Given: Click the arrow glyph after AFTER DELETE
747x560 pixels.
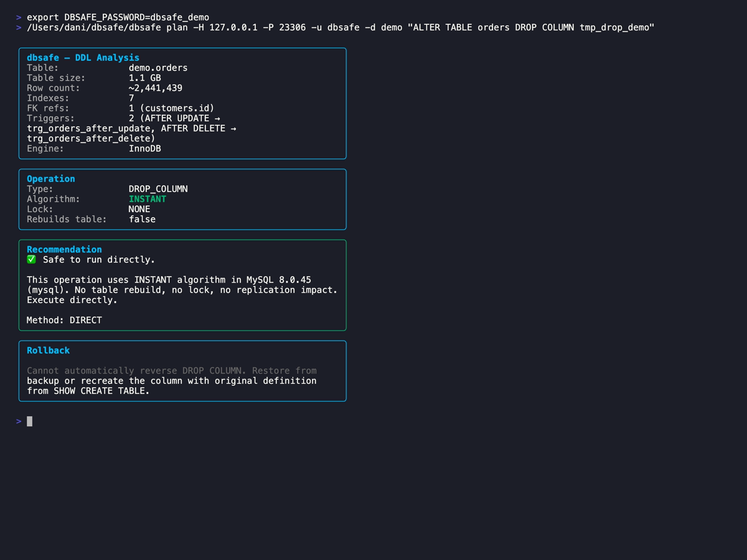Looking at the screenshot, I should [234, 128].
